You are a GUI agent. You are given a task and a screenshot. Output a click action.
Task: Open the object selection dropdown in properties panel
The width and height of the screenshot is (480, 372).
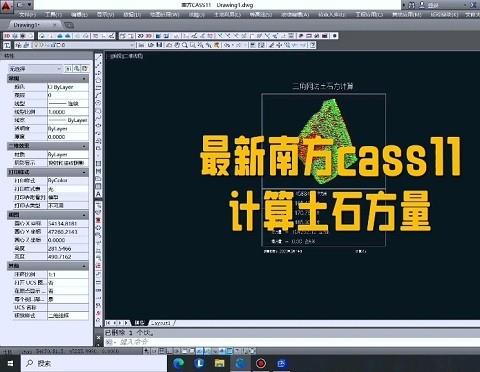(35, 69)
